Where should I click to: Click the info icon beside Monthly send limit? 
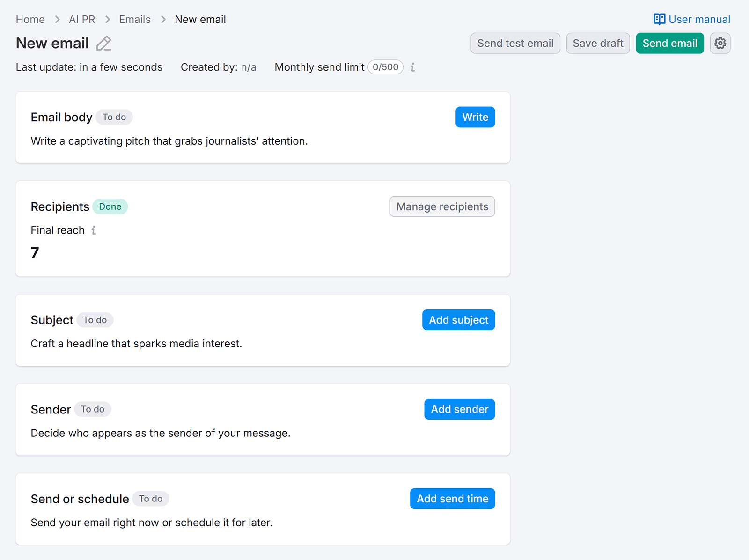click(x=412, y=67)
